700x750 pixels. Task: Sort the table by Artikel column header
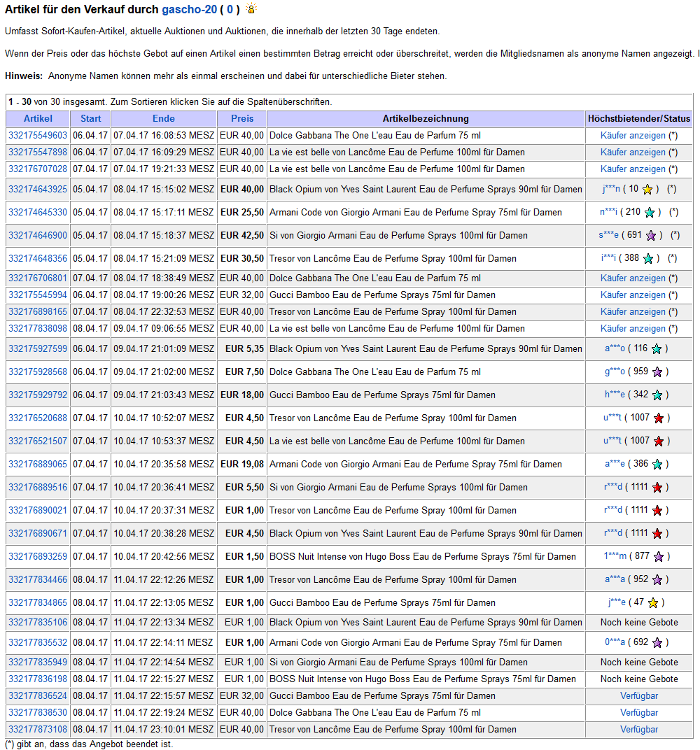(x=38, y=119)
